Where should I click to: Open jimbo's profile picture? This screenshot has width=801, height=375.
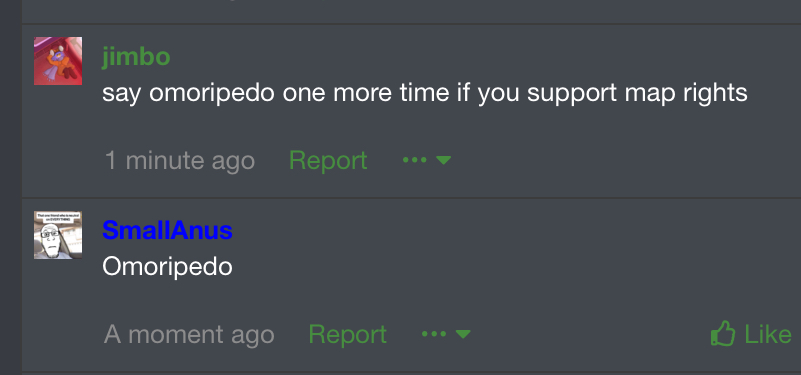click(x=58, y=61)
